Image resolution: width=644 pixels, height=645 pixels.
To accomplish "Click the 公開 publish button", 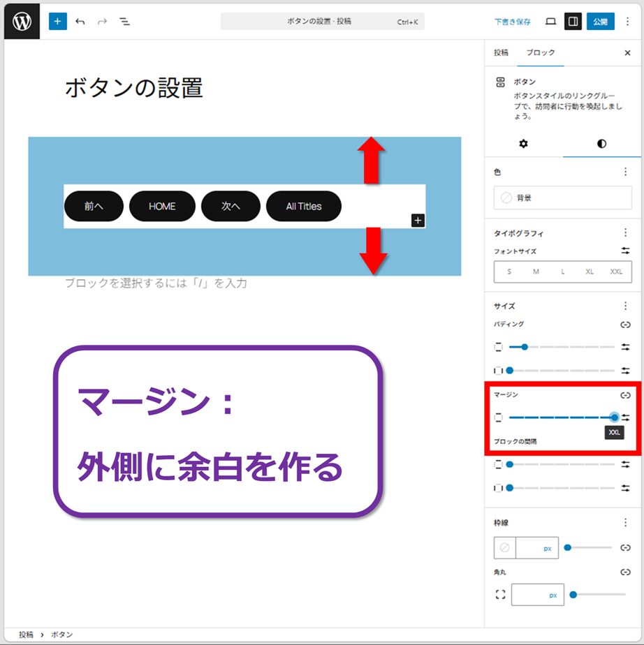I will [600, 22].
